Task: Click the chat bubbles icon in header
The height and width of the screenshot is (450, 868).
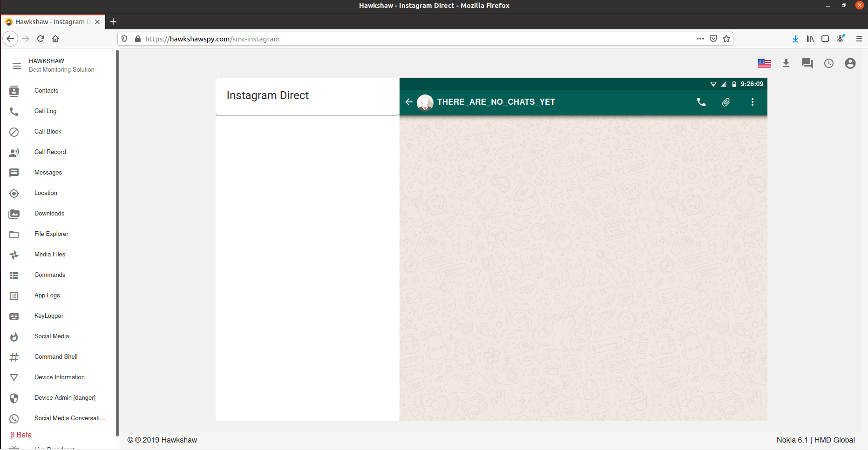Action: click(x=807, y=63)
